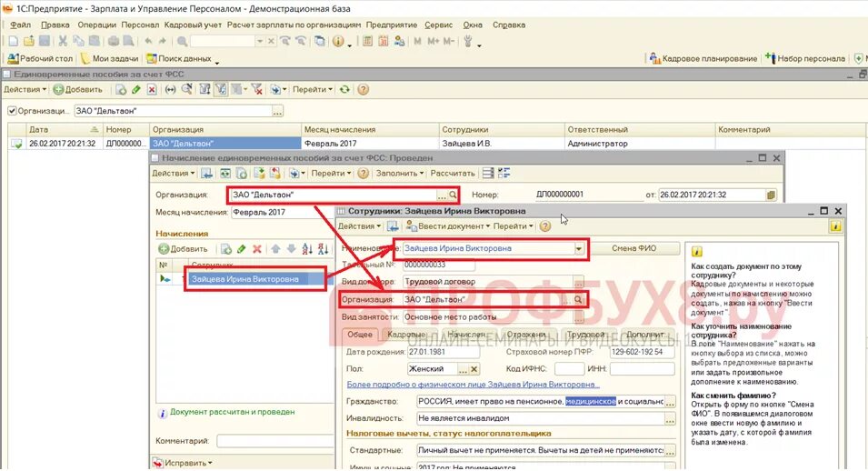Screen dimensions: 868x471
Task: Set date interval icon in list toolbar
Action: click(x=171, y=89)
